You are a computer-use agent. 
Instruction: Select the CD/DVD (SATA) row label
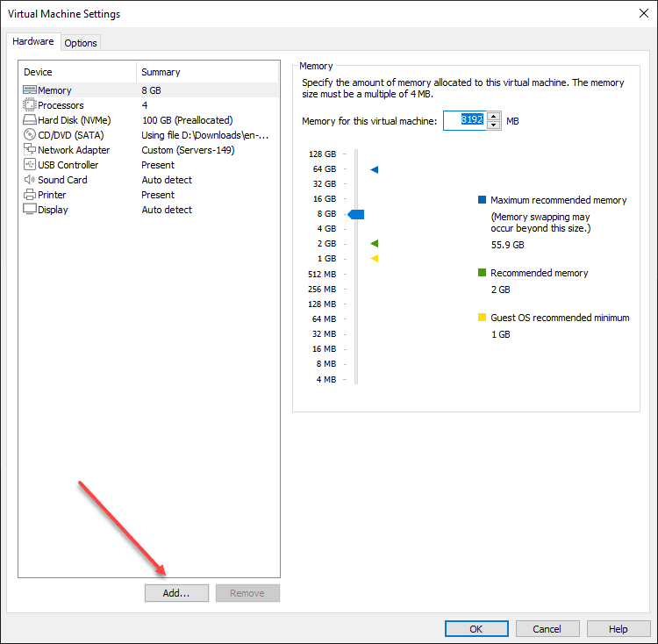(71, 135)
